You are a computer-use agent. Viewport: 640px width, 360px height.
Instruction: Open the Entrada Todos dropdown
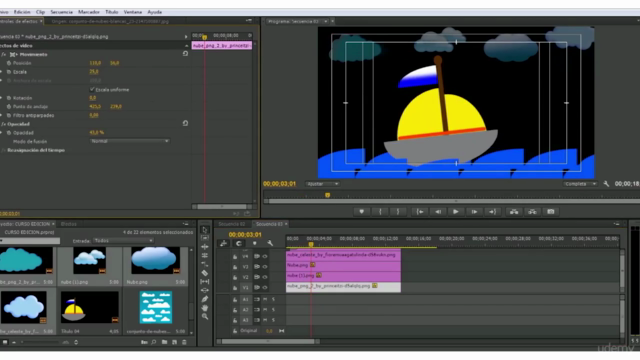tap(123, 240)
